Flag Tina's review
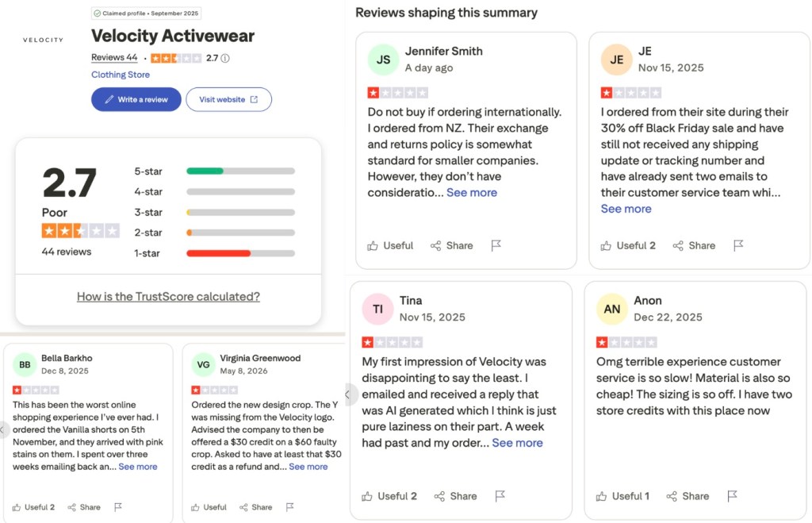The image size is (812, 523). click(x=500, y=496)
